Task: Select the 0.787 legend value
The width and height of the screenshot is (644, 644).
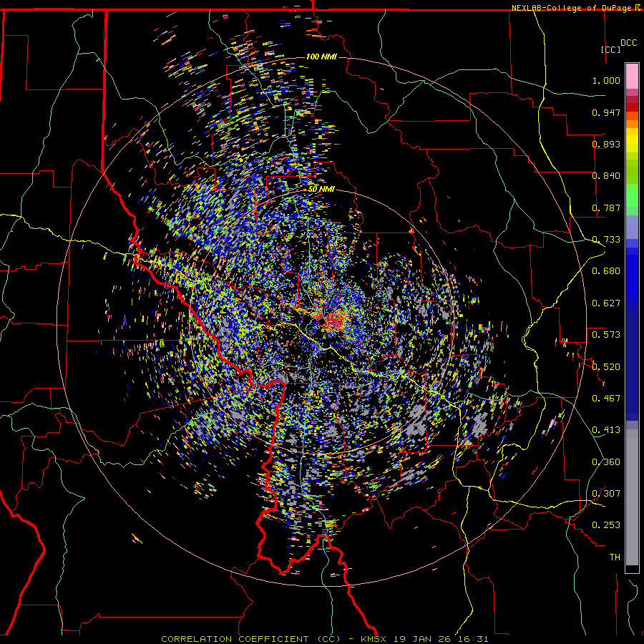Action: 606,208
